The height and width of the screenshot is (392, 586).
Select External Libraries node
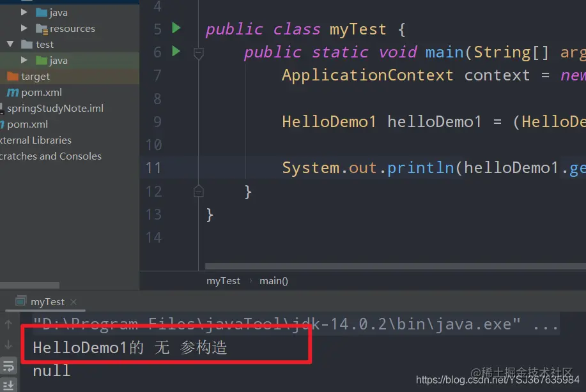[x=36, y=140]
